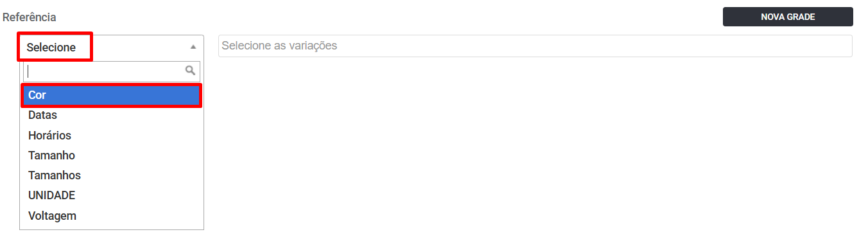The width and height of the screenshot is (868, 241).
Task: Click the NOVA GRADE button
Action: [x=788, y=17]
